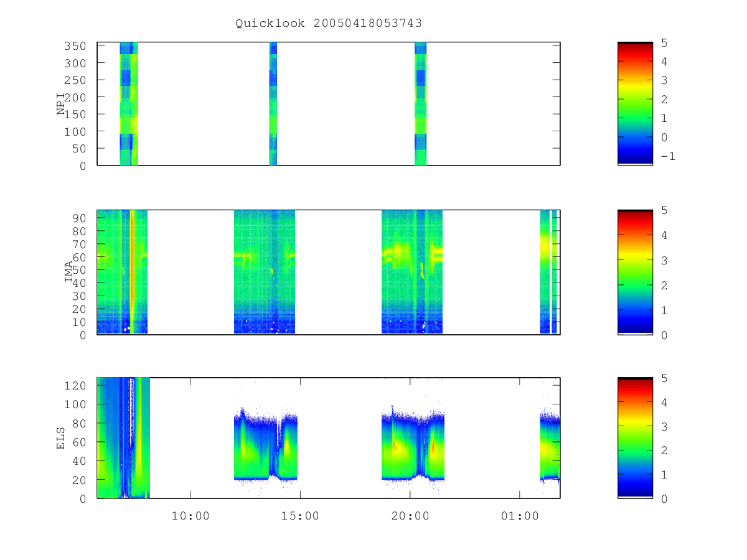Click the 120 tick on ELS axis
The width and height of the screenshot is (747, 560).
[76, 385]
